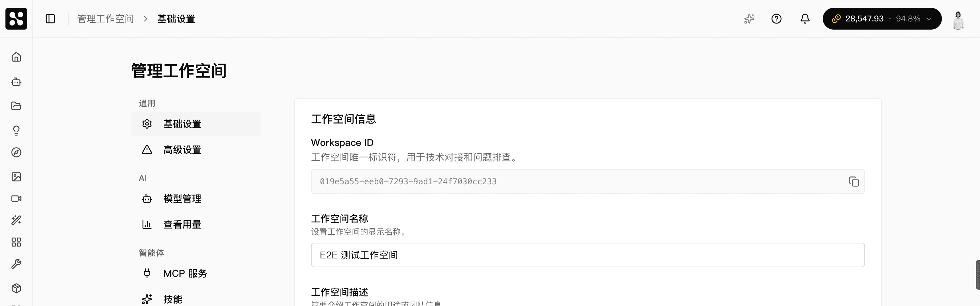980x306 pixels.
Task: Click the 28,547.93 credits balance
Action: (864, 19)
